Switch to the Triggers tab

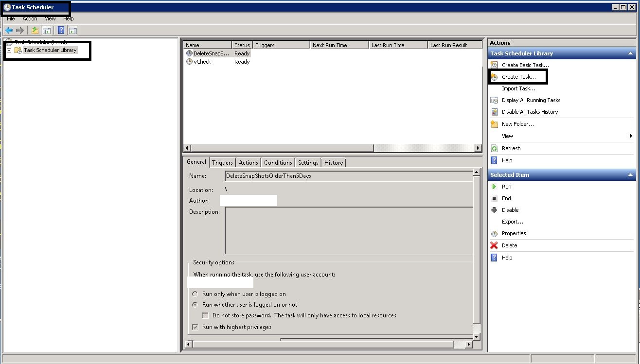(222, 163)
